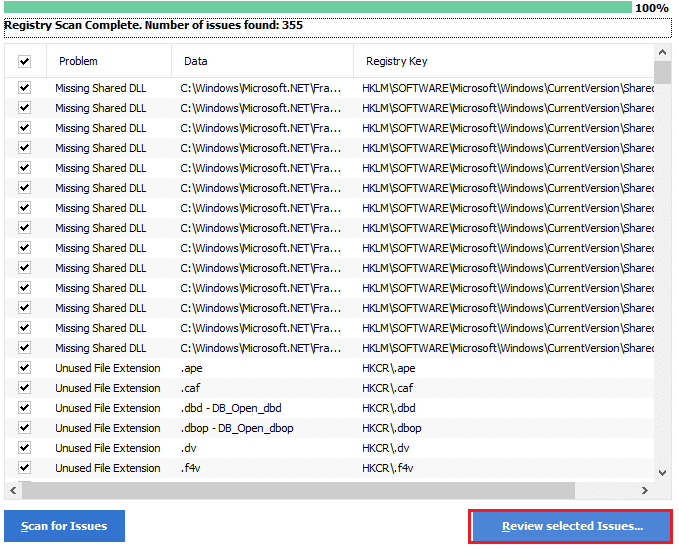Uncheck the .f4v Unused File Extension entry
The width and height of the screenshot is (679, 549).
pyautogui.click(x=25, y=468)
